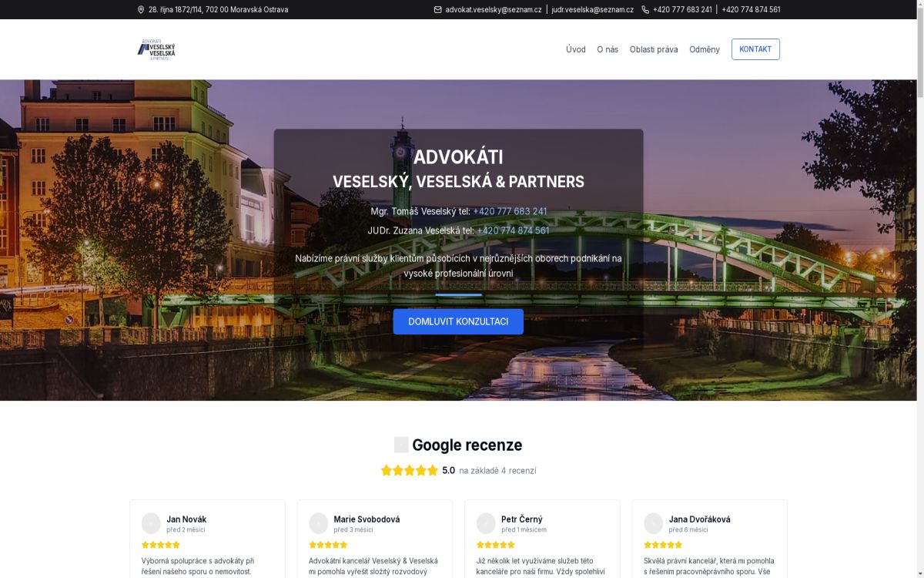Open the O nás page

click(608, 49)
